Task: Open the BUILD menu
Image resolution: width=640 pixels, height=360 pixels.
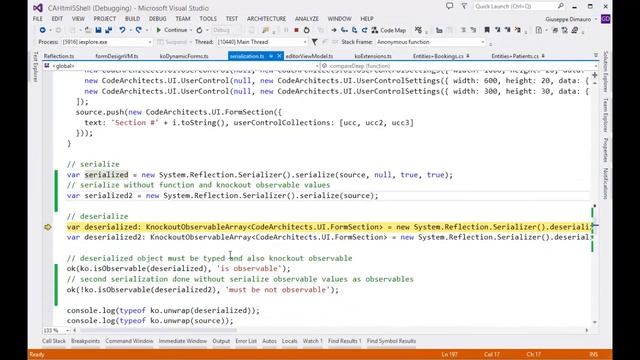Action: 133,19
